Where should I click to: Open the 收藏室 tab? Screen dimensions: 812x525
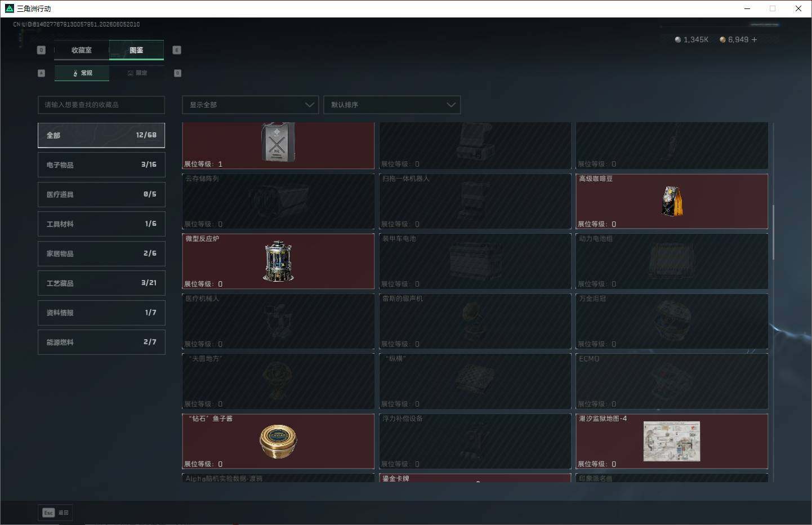[82, 50]
